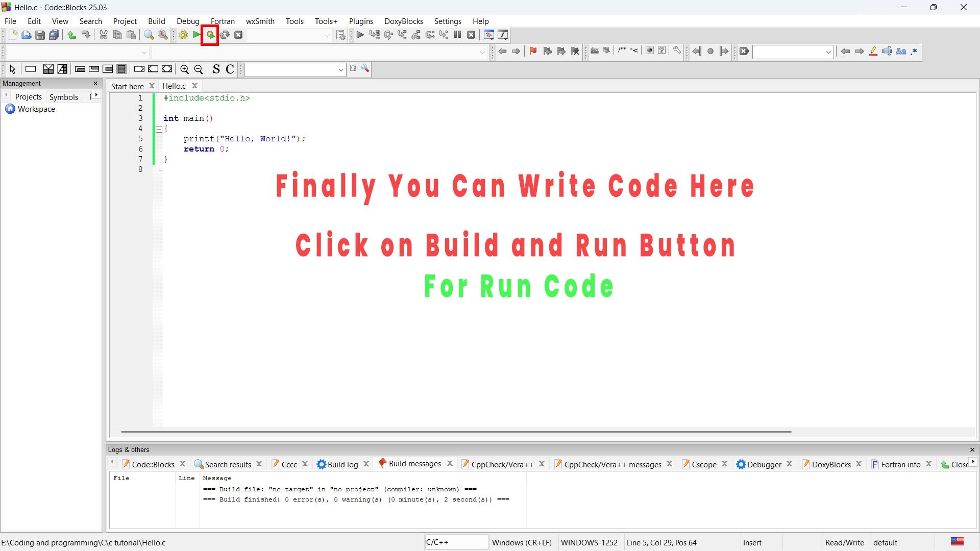Toggle Match case Aa option
The height and width of the screenshot is (551, 980).
tap(901, 52)
